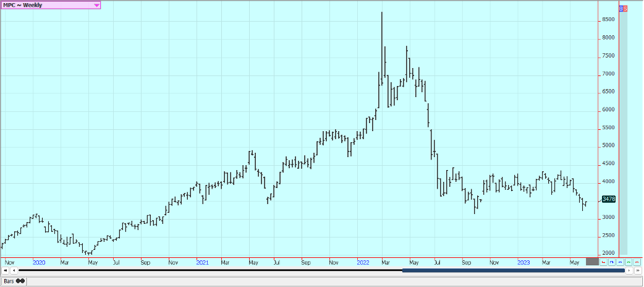
Task: Step chart forward with single right arrow
Action: tap(629, 270)
